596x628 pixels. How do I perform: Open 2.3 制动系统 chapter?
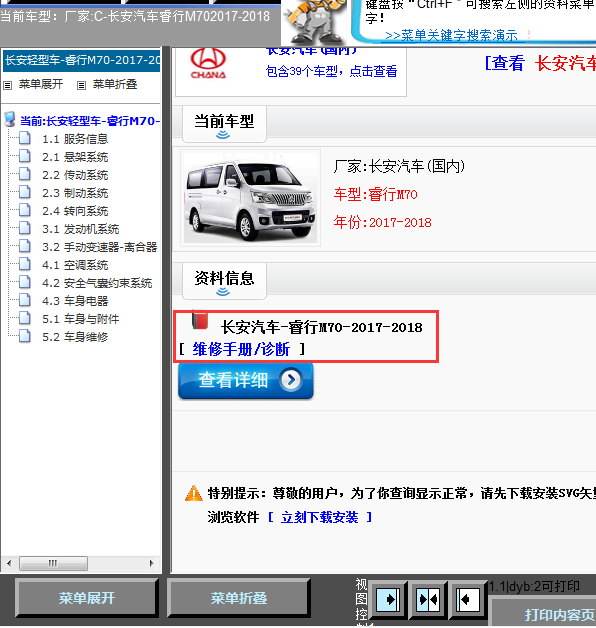click(75, 193)
